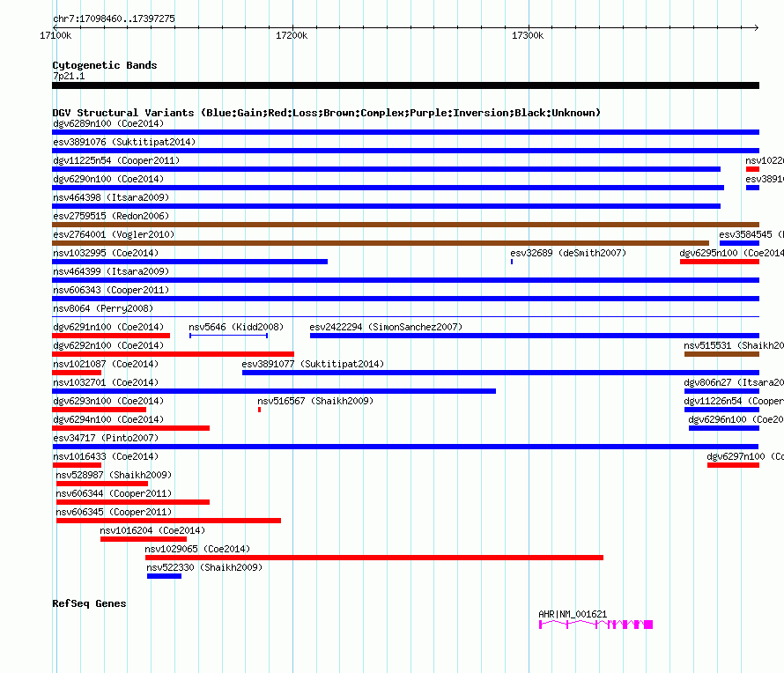784x673 pixels.
Task: Click dgv6294n100 (Coe2014) label
Action: coord(108,419)
